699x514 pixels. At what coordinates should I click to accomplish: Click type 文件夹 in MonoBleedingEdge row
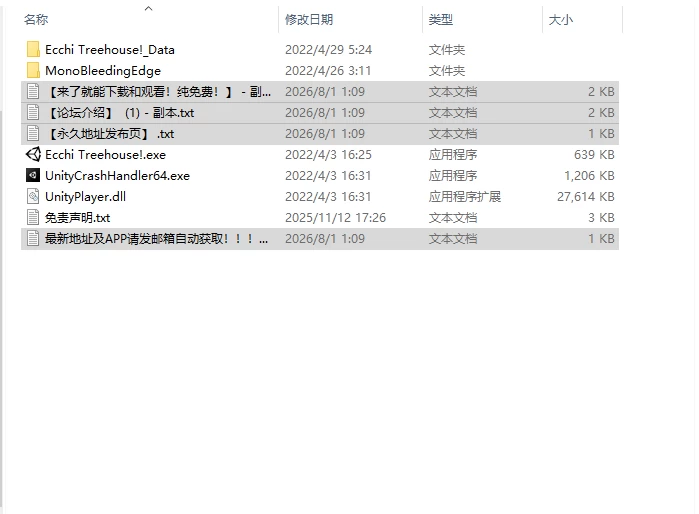click(447, 70)
